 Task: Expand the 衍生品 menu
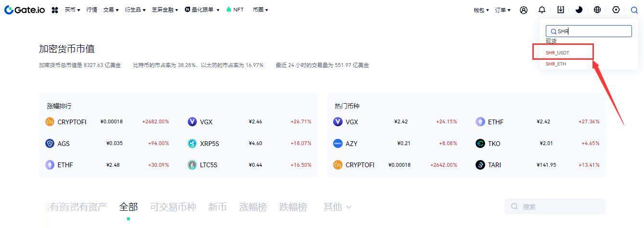coord(135,10)
